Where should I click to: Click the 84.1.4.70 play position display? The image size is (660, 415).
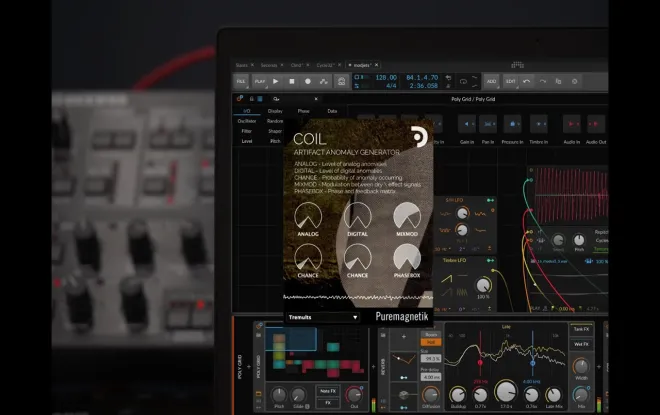click(x=422, y=77)
